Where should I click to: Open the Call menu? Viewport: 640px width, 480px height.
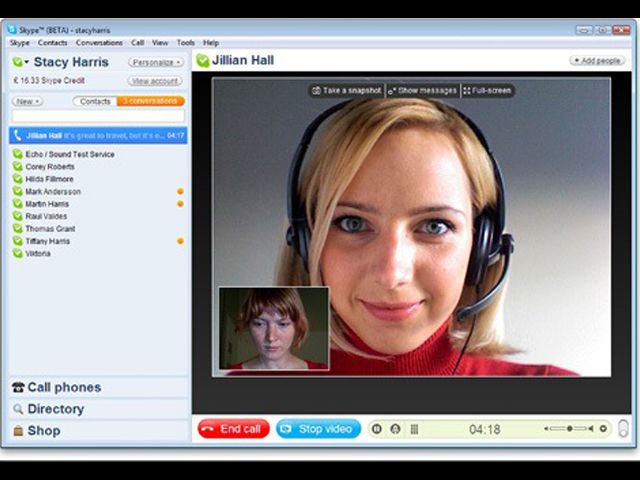[138, 43]
